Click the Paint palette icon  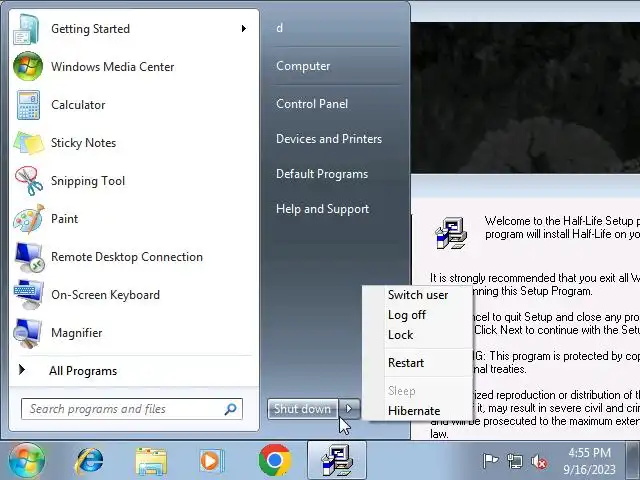pyautogui.click(x=29, y=219)
